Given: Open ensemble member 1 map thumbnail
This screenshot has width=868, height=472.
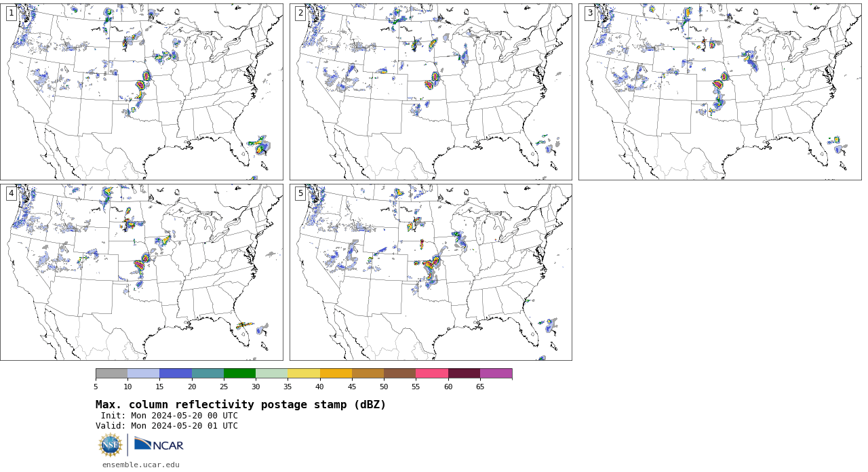Looking at the screenshot, I should (x=142, y=92).
